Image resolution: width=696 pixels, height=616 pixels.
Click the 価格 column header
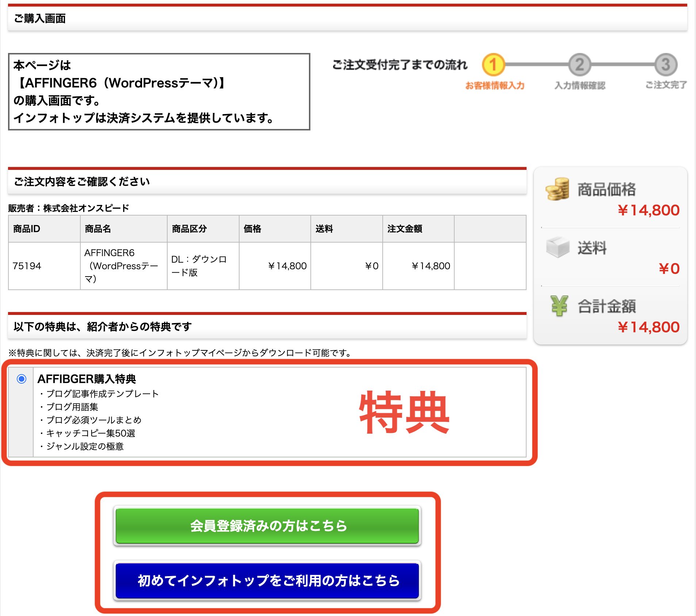[x=275, y=229]
